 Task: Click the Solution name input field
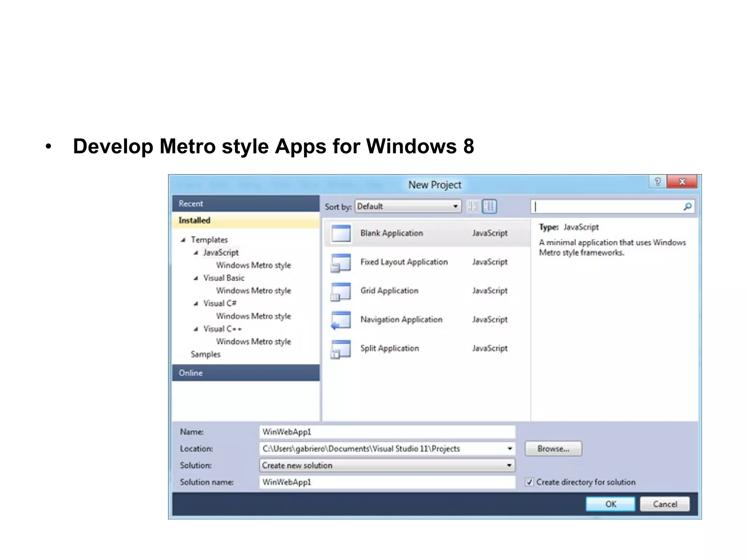pyautogui.click(x=387, y=482)
